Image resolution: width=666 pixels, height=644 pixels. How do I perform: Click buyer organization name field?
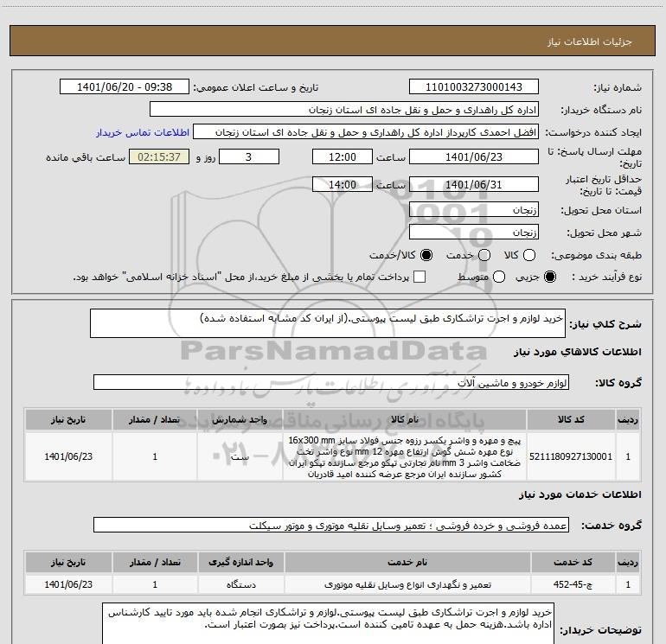coord(344,110)
